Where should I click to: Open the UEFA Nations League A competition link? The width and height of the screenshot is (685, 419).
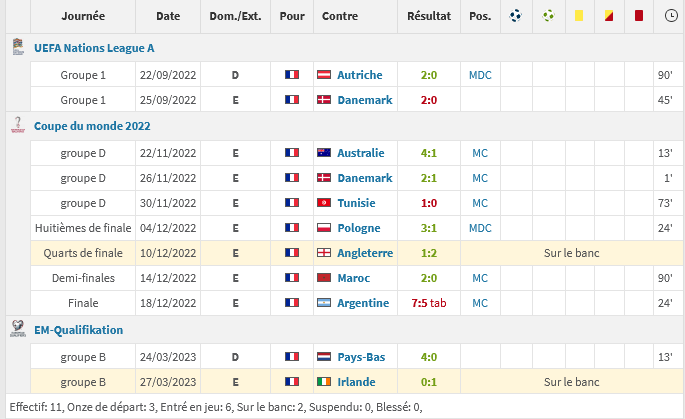coord(94,48)
